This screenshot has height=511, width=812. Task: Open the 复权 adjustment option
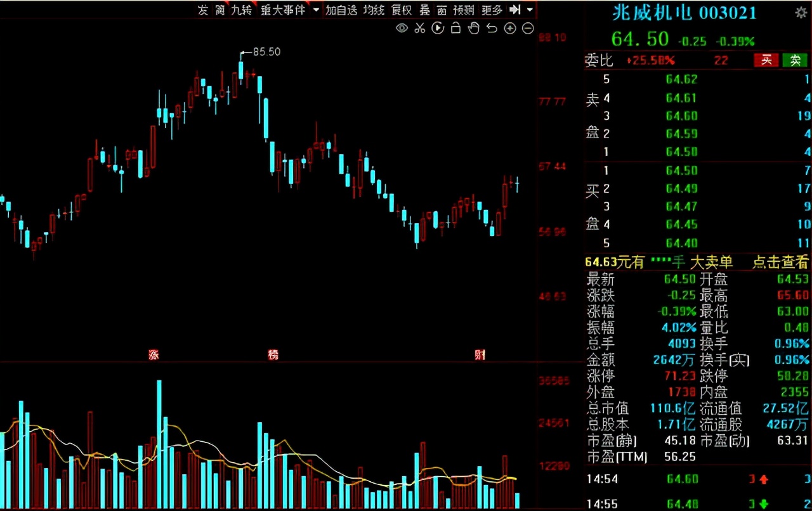coord(402,10)
